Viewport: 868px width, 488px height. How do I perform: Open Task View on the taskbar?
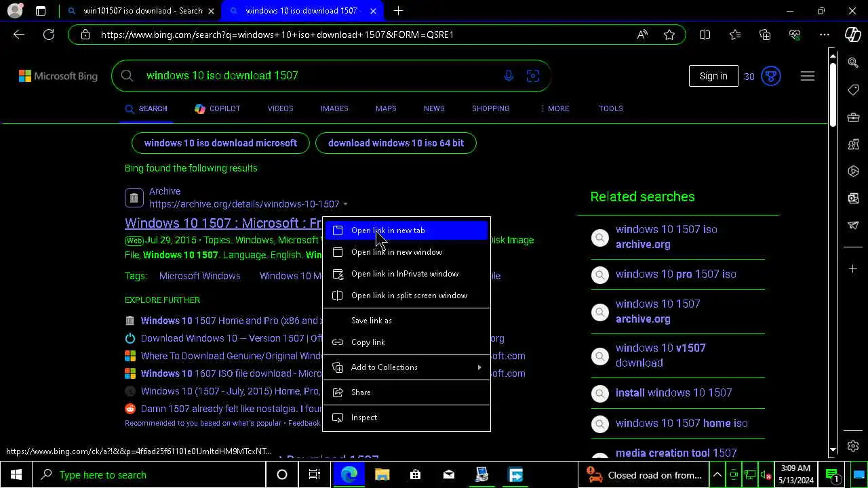(x=315, y=474)
